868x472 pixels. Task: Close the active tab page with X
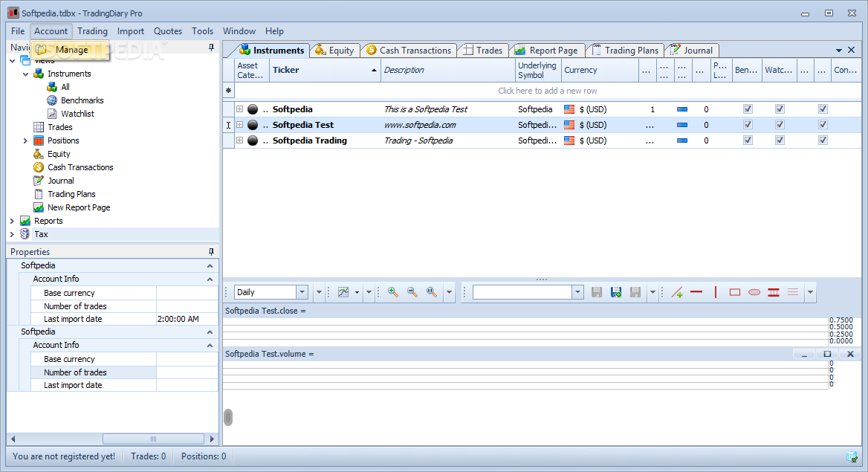(852, 50)
